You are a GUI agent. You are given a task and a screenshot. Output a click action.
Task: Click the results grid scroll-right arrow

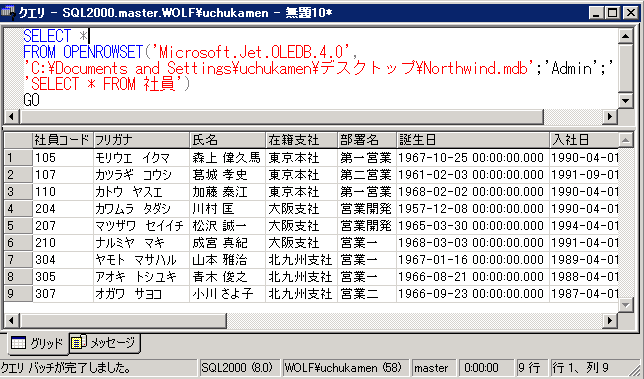tap(610, 320)
